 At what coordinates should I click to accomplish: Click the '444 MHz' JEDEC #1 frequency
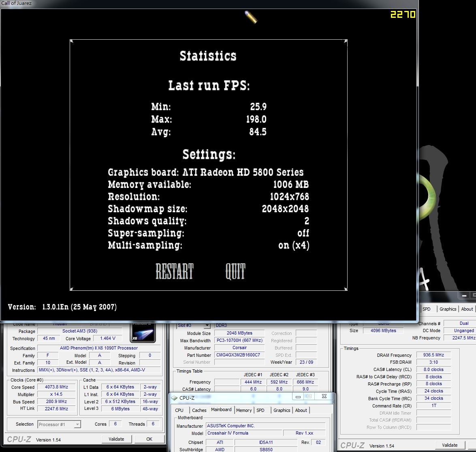[253, 382]
